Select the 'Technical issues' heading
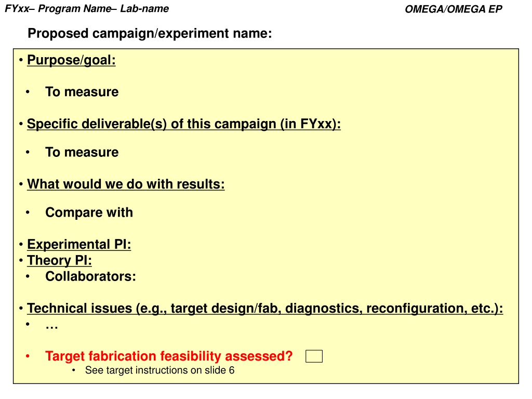 [x=265, y=309]
